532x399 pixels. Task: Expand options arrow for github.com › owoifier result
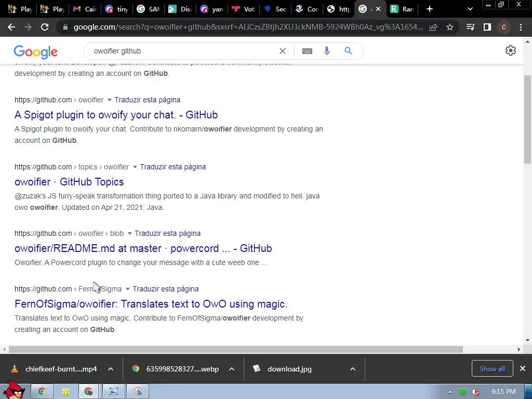tap(109, 100)
